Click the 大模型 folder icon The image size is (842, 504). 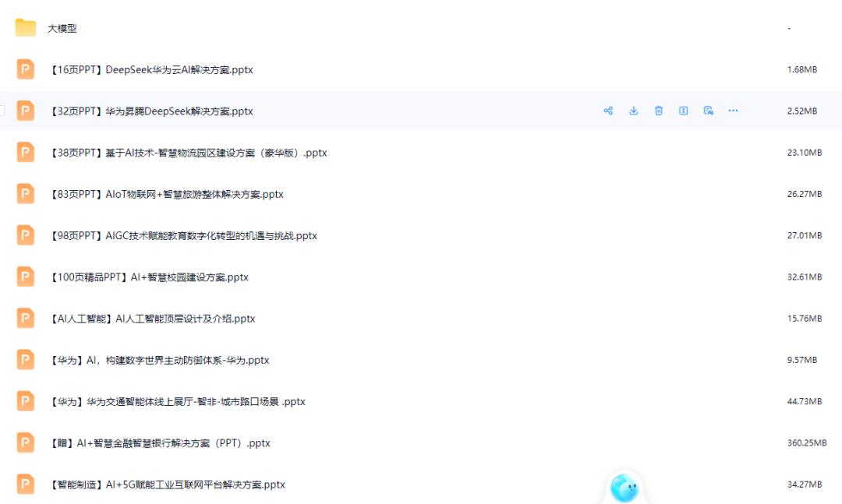pos(25,28)
